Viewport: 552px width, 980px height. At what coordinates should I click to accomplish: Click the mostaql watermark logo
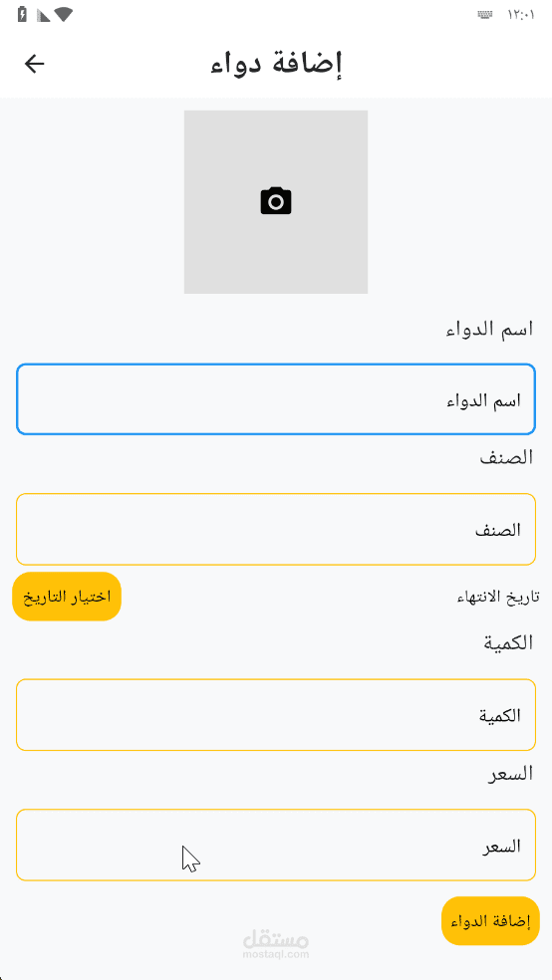(x=276, y=944)
